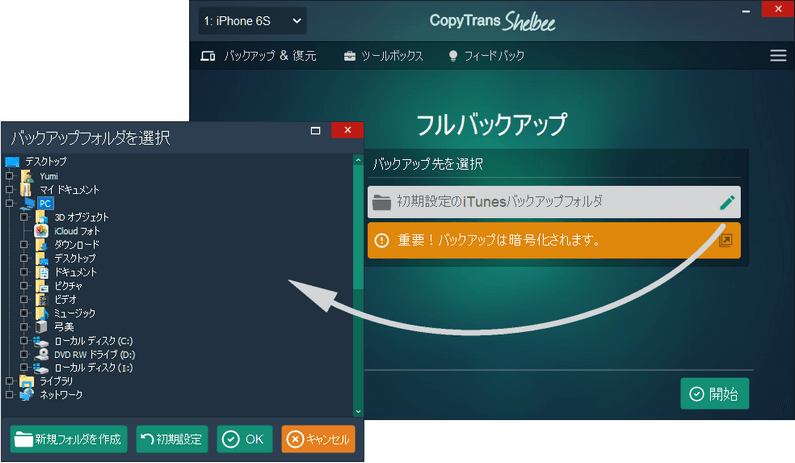Select the ローカル ディスク (C:) drive icon
795x463 pixels.
41,341
